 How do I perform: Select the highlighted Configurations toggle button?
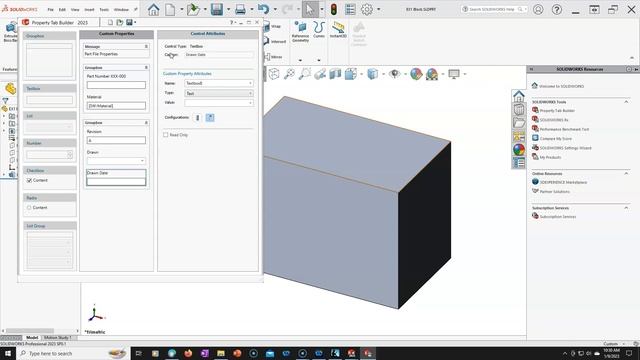[210, 118]
